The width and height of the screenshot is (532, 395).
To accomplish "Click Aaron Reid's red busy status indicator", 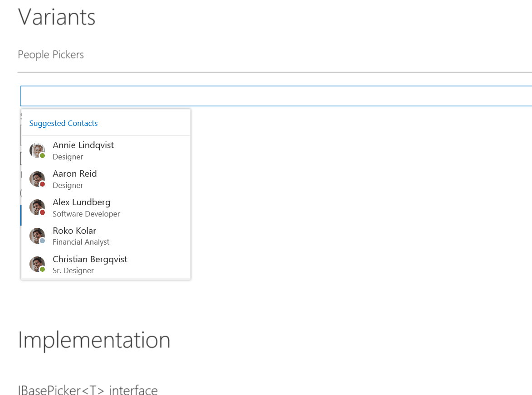I will point(43,184).
